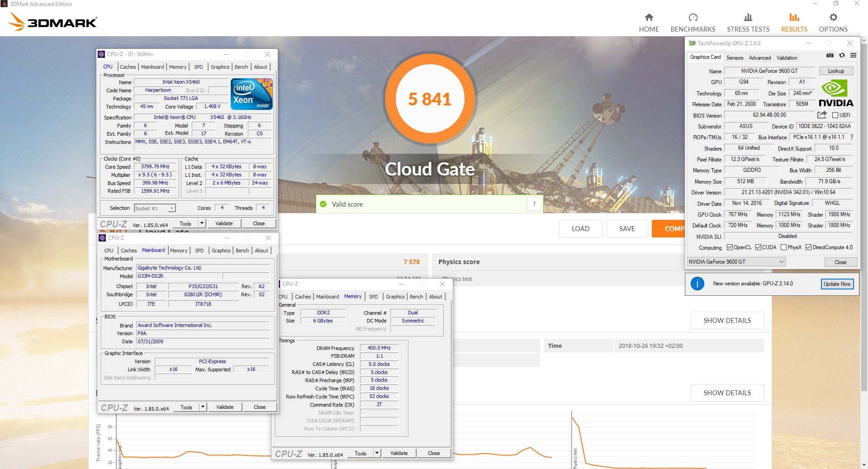
Task: Click Tools button in Memory CPU-Z window
Action: coord(360,453)
